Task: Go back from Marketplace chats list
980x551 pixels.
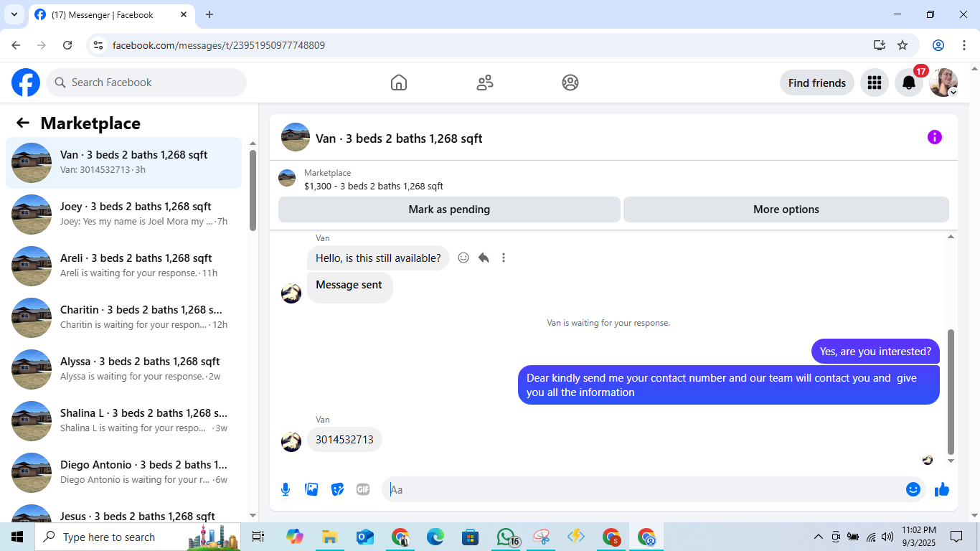Action: (23, 123)
